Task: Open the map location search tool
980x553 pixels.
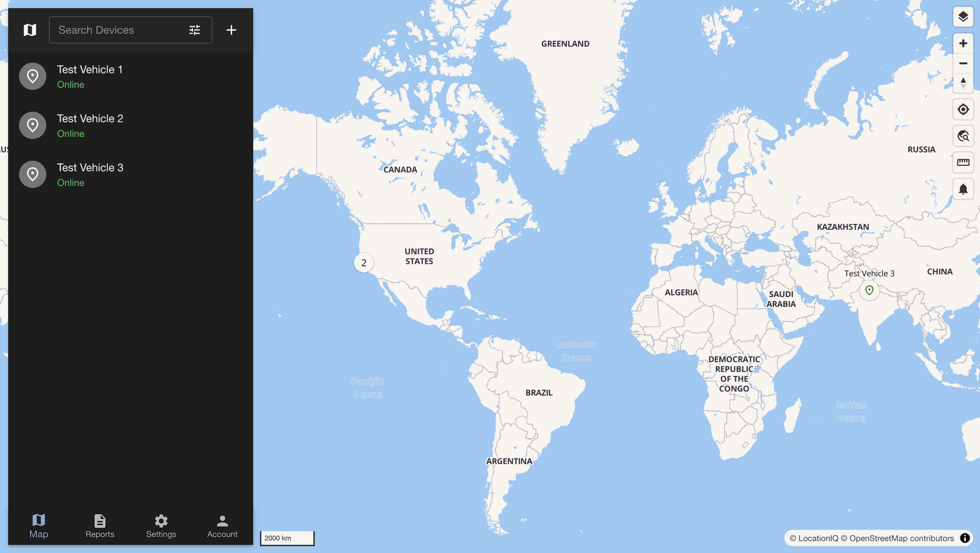Action: [963, 136]
